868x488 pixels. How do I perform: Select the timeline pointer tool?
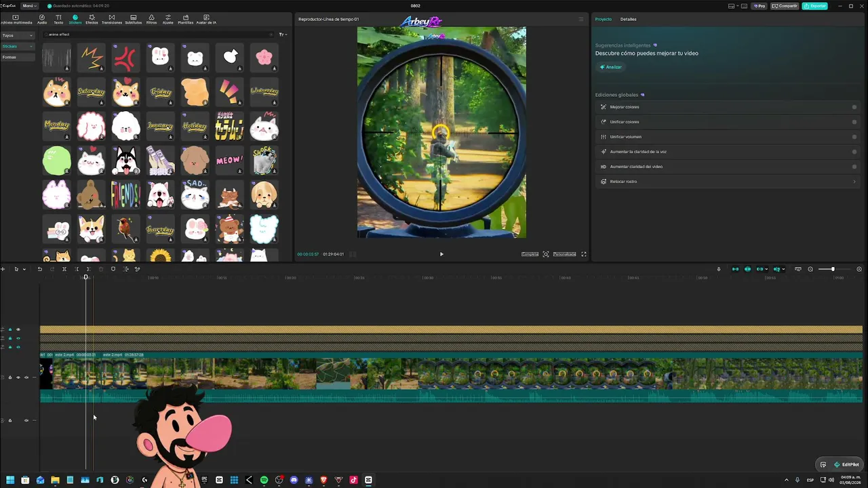click(x=16, y=269)
